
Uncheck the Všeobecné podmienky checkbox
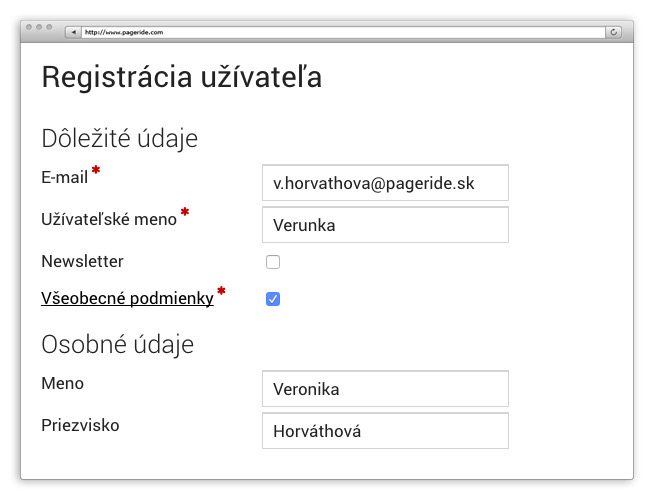(273, 298)
